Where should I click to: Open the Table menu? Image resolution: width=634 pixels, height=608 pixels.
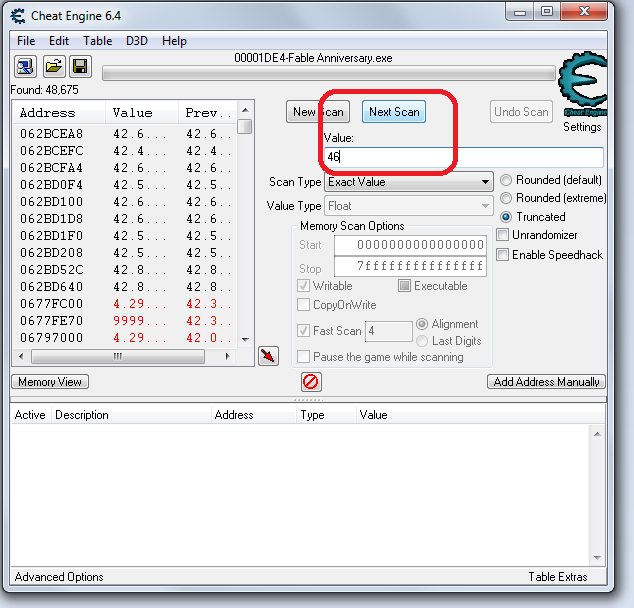97,41
